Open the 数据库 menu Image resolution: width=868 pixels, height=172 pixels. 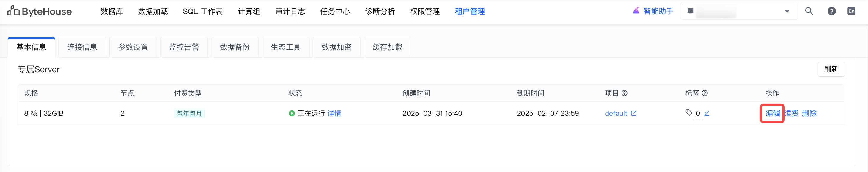[111, 12]
